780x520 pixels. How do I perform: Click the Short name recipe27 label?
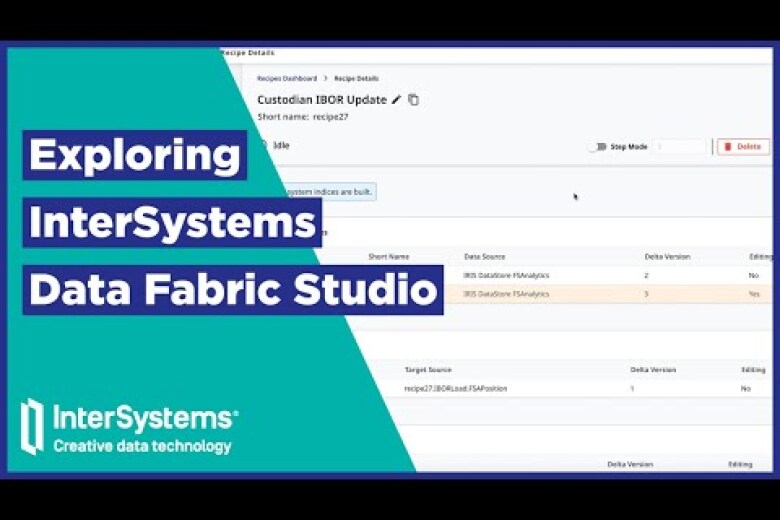pyautogui.click(x=302, y=117)
